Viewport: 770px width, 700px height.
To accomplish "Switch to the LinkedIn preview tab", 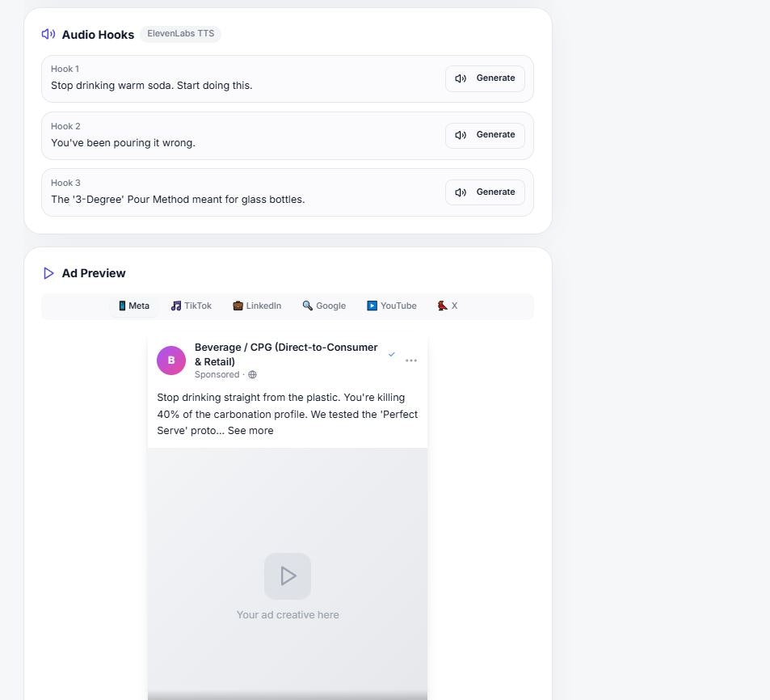I will [x=257, y=306].
